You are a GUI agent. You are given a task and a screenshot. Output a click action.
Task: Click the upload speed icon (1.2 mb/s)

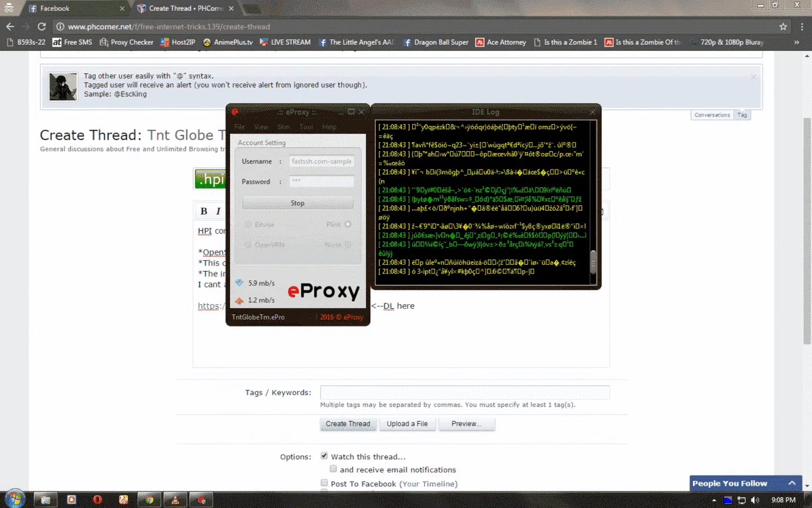239,300
